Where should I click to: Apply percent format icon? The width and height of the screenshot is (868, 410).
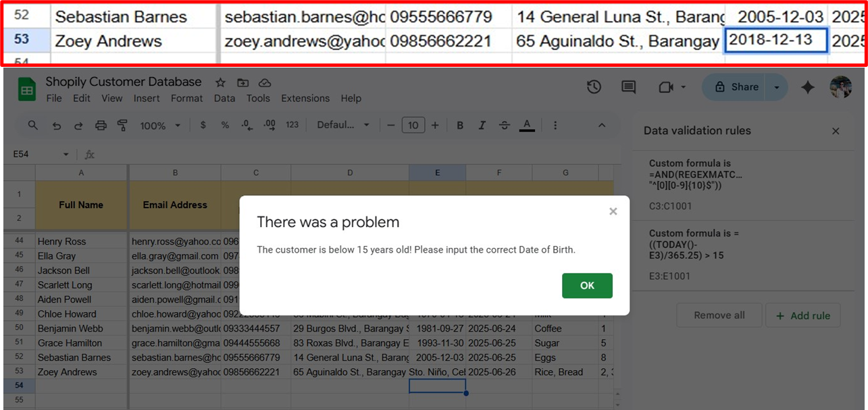click(x=225, y=125)
